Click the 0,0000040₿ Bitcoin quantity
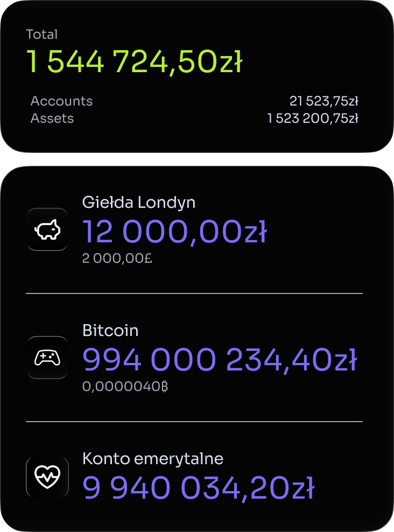394x532 pixels. point(125,387)
